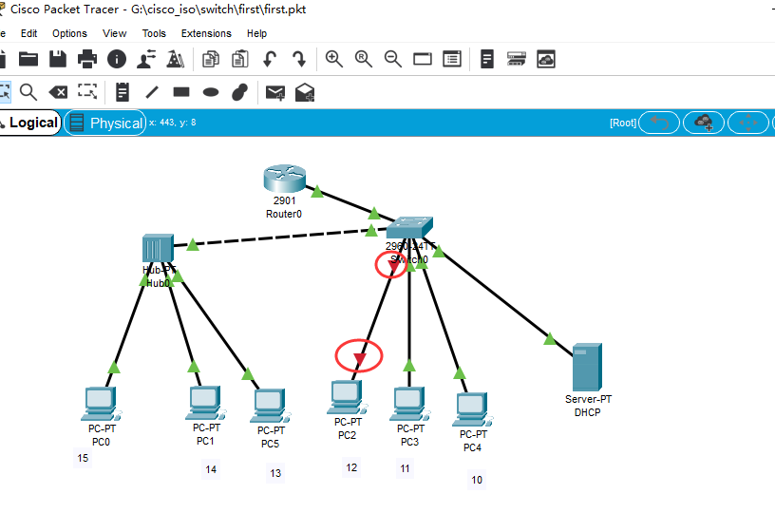
Task: Select the PC4 computer
Action: tap(473, 409)
